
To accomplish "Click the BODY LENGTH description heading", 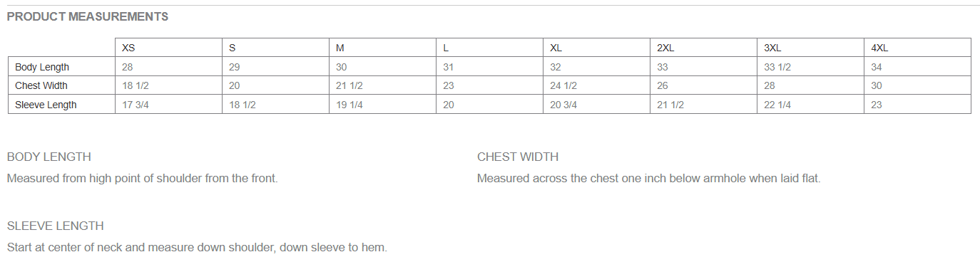I will [49, 157].
